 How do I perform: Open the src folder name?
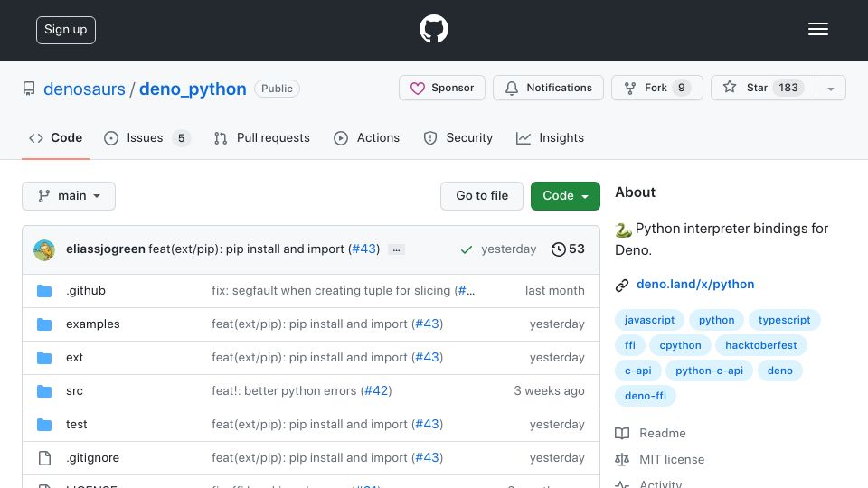click(74, 391)
